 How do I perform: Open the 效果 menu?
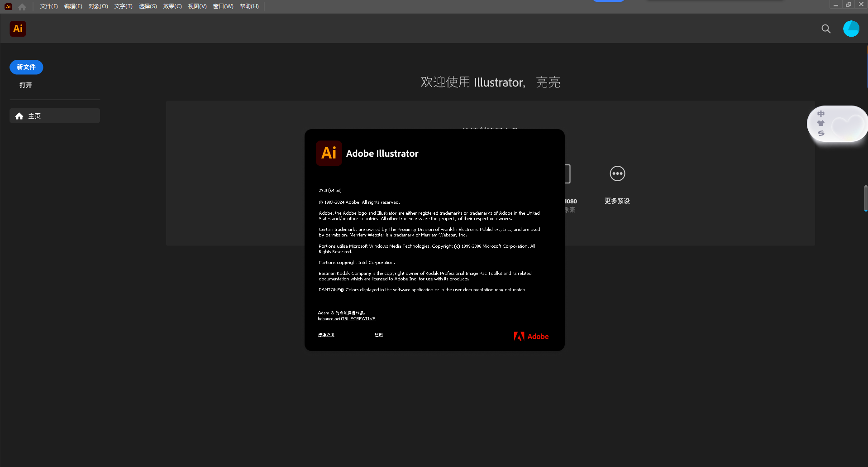coord(172,6)
